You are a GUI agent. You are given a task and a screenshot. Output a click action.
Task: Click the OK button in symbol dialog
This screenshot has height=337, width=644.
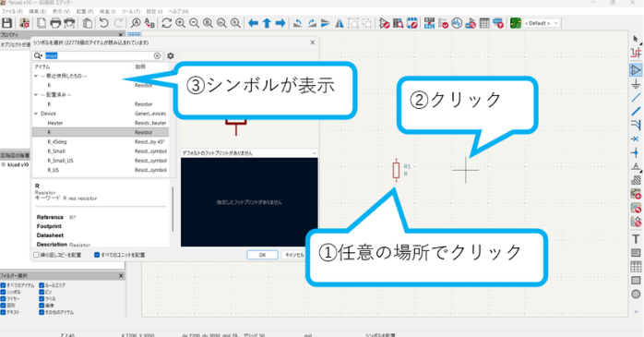[262, 255]
